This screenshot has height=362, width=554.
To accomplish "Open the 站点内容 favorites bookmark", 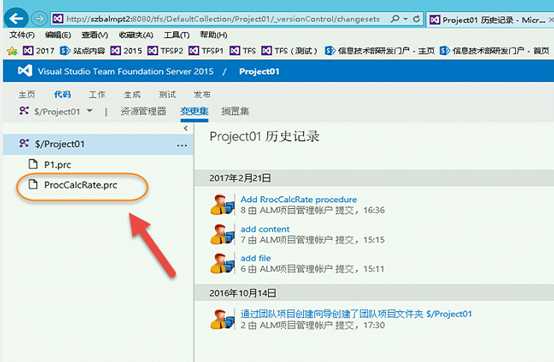I will tap(82, 51).
